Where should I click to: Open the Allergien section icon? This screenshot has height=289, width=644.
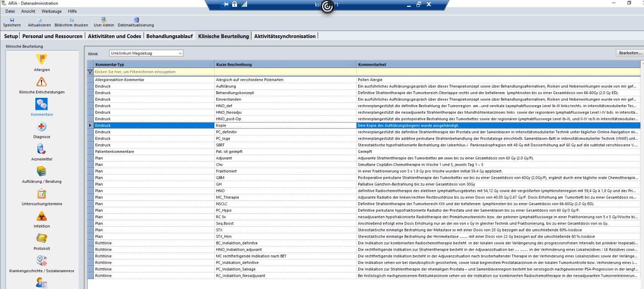point(41,59)
